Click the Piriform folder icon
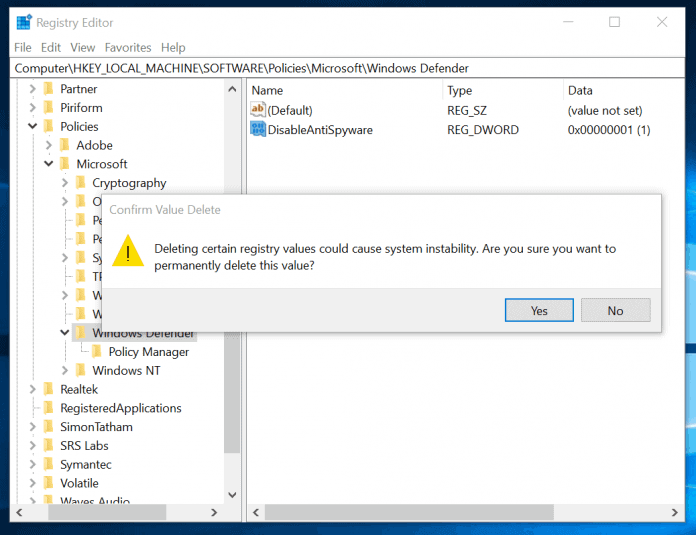The width and height of the screenshot is (696, 535). pyautogui.click(x=48, y=107)
